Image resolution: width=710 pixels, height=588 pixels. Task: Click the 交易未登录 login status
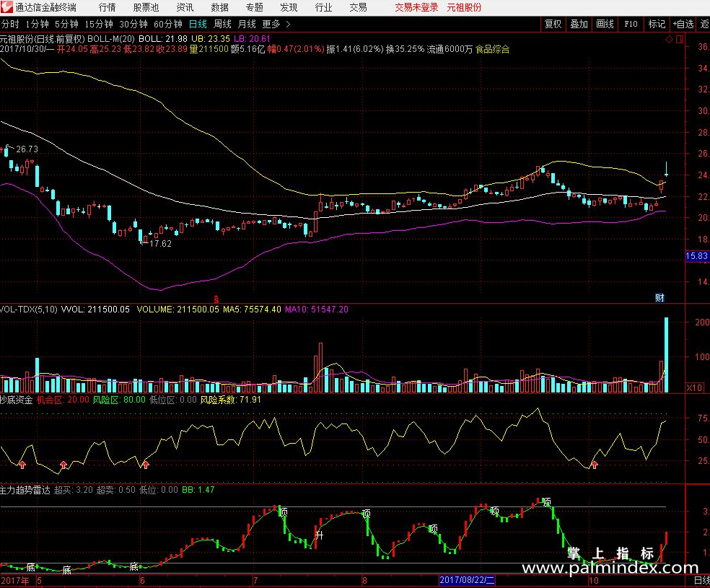[x=416, y=8]
